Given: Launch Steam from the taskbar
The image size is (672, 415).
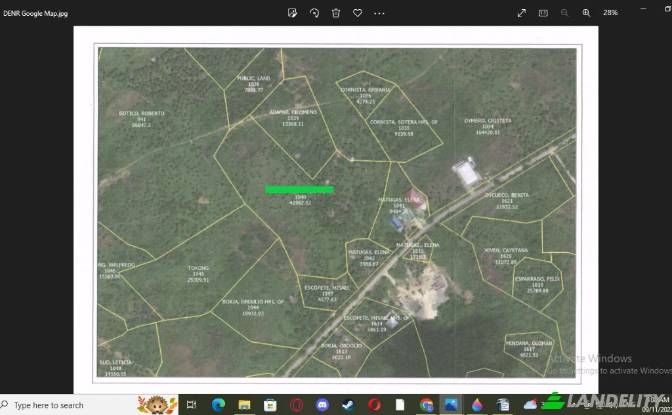Looking at the screenshot, I should (348, 405).
